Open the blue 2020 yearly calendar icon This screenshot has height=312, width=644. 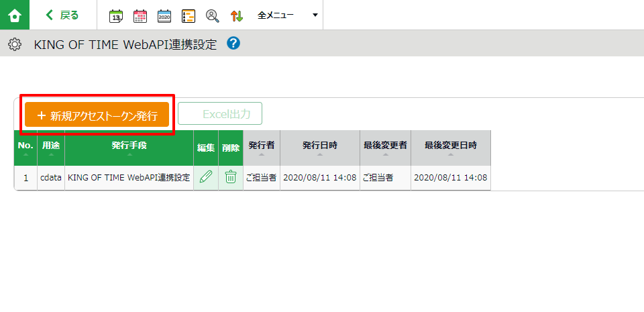tap(164, 16)
